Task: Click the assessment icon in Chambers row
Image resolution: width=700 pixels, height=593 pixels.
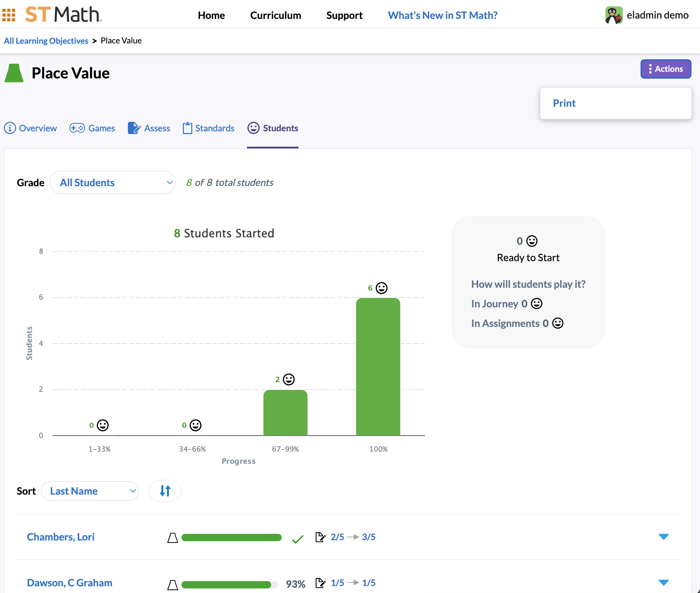Action: tap(320, 537)
